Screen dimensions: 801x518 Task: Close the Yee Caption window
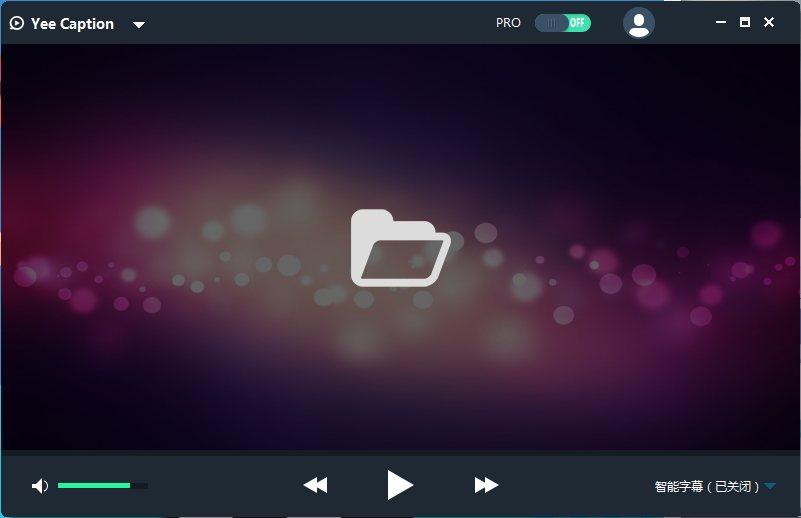pos(769,22)
